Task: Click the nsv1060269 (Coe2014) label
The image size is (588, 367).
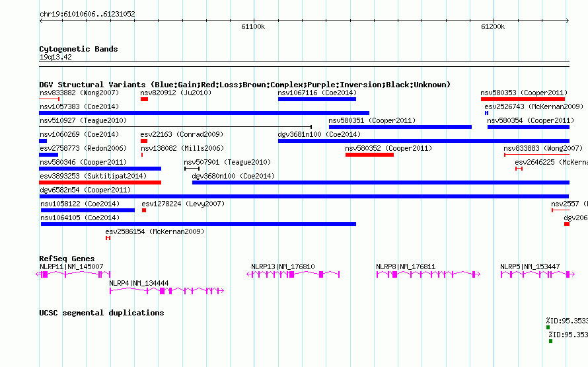Action: [x=79, y=134]
